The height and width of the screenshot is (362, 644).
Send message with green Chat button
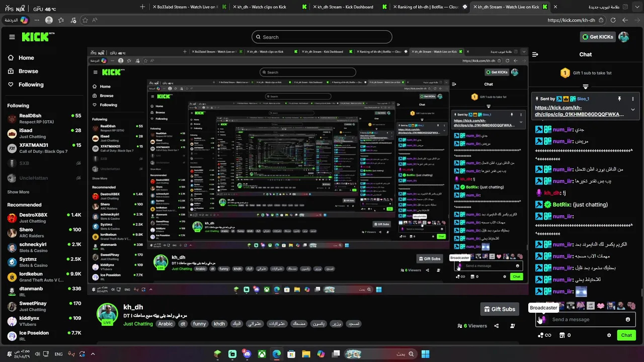(626, 335)
